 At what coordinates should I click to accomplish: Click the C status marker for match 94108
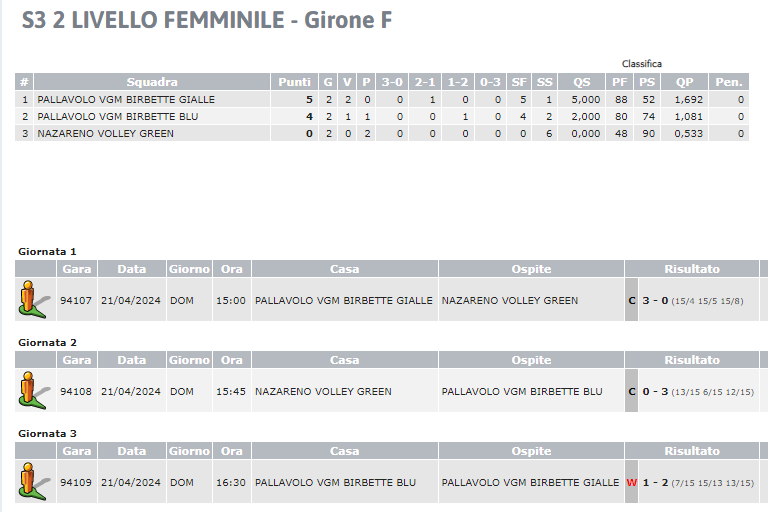pos(631,391)
